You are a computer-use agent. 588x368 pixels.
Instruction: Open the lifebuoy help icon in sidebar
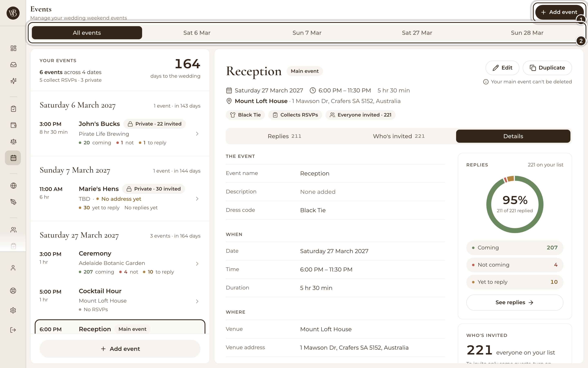click(13, 291)
